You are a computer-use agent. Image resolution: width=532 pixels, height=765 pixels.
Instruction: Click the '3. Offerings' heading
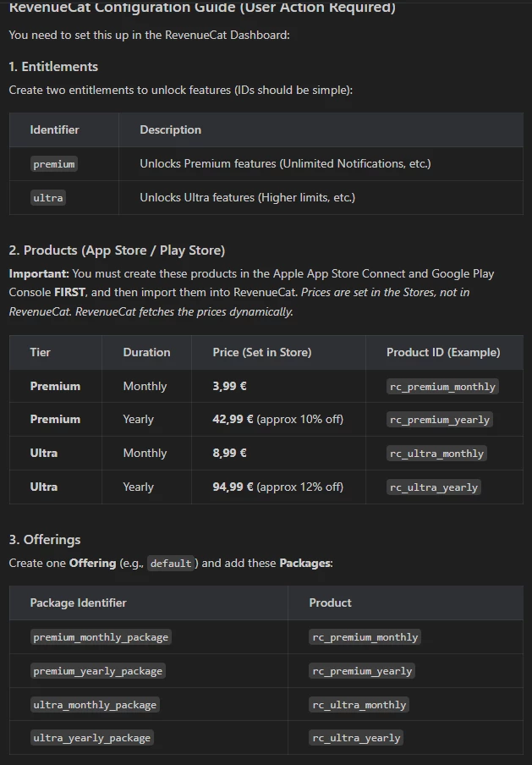tap(44, 540)
